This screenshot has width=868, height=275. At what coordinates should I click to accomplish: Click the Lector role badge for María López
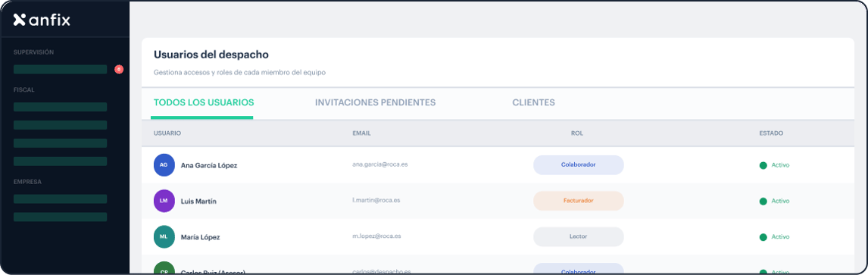tap(579, 237)
